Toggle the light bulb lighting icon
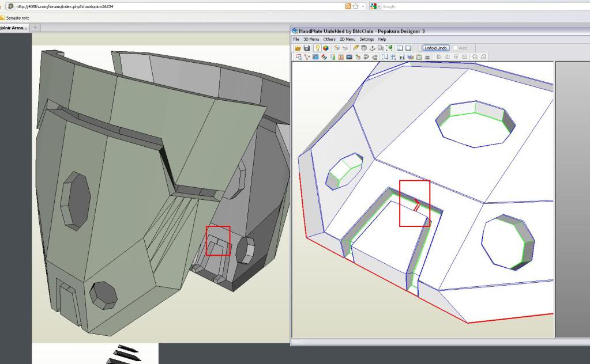The height and width of the screenshot is (364, 590). pyautogui.click(x=318, y=48)
